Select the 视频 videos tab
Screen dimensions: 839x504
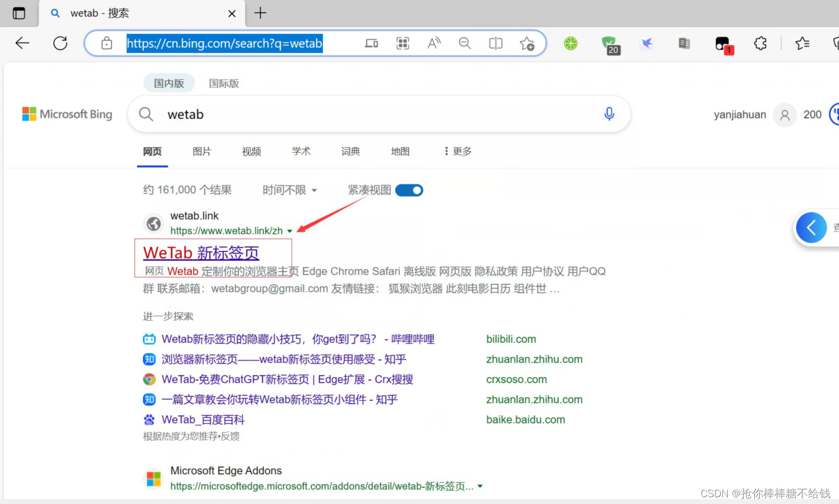[x=251, y=151]
